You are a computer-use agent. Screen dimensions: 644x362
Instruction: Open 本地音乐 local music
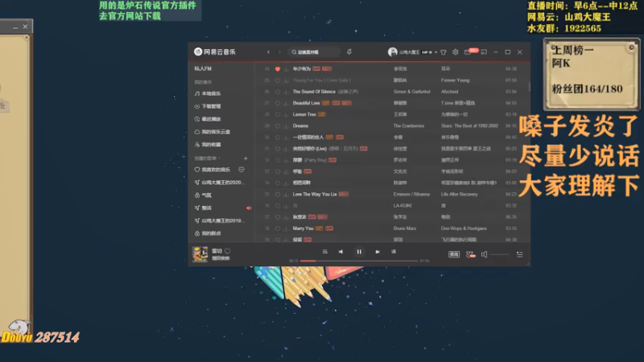coord(208,93)
